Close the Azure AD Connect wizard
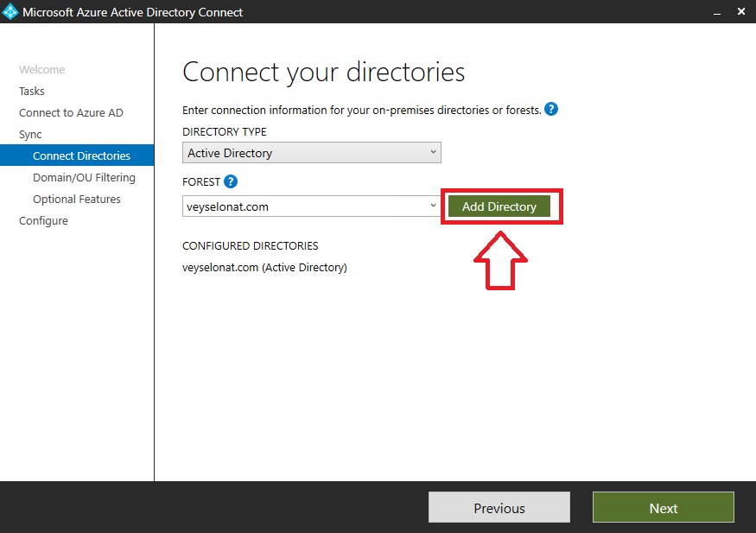756x533 pixels. [x=741, y=11]
